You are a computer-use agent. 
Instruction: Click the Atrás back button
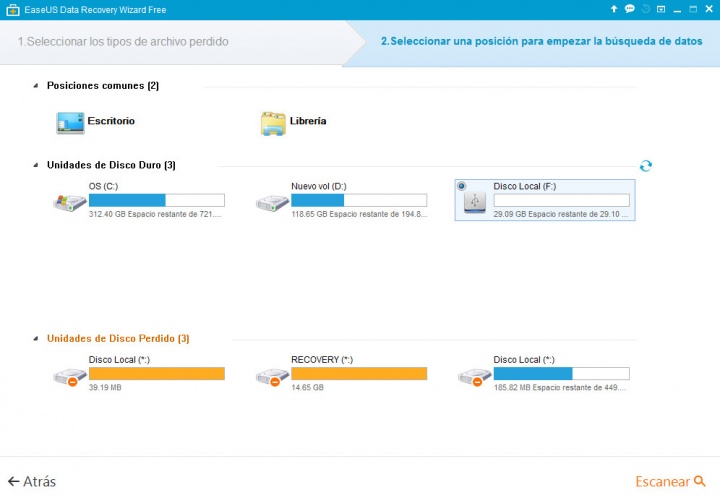32,481
